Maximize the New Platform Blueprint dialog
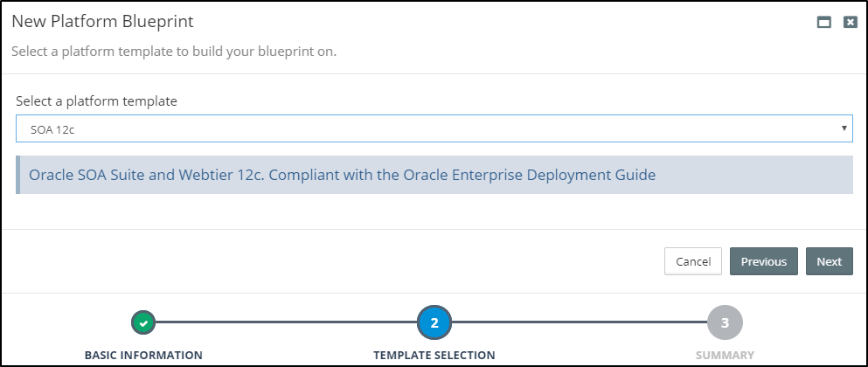The width and height of the screenshot is (868, 367). click(x=823, y=23)
